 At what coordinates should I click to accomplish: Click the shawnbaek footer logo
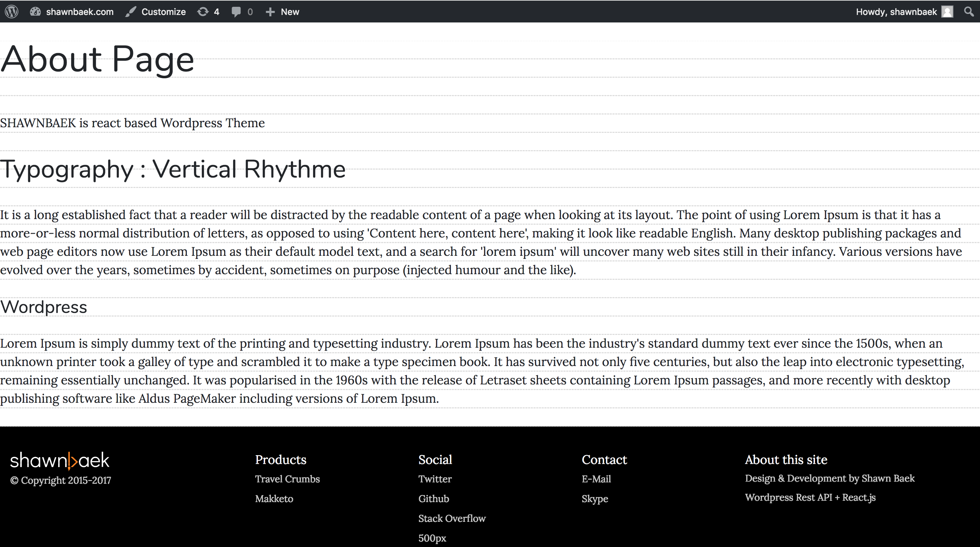(60, 460)
